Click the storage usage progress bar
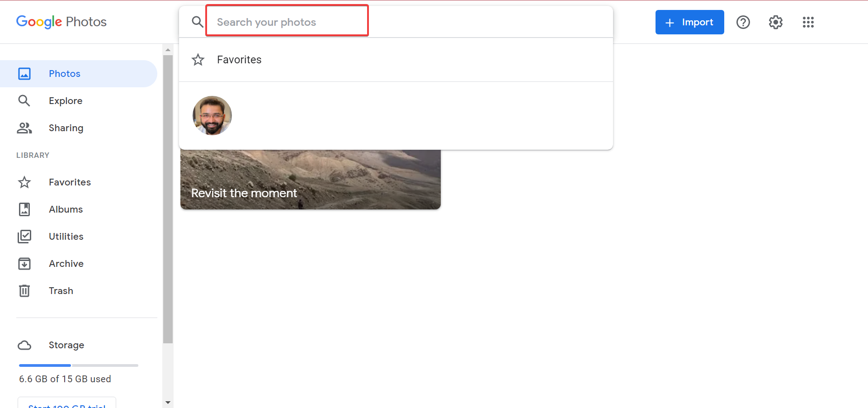Screen dimensions: 868x408 pyautogui.click(x=79, y=365)
